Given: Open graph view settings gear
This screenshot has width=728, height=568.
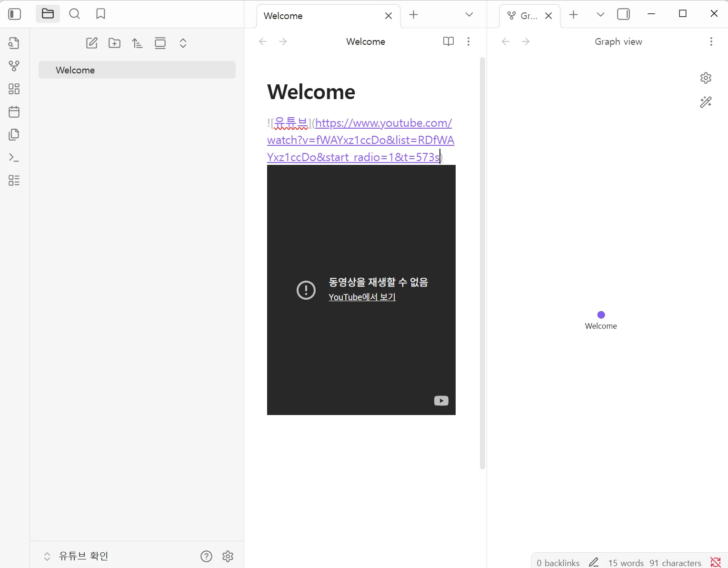Looking at the screenshot, I should [x=706, y=78].
